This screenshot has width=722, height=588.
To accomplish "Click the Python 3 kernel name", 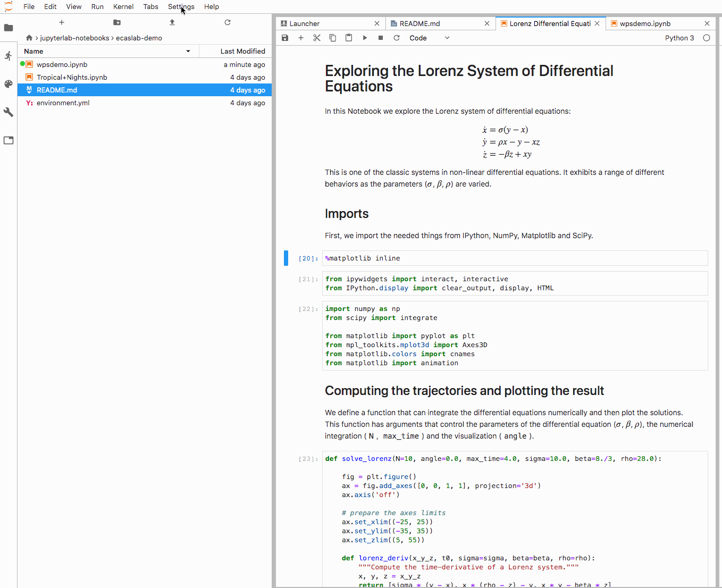I will pyautogui.click(x=679, y=38).
